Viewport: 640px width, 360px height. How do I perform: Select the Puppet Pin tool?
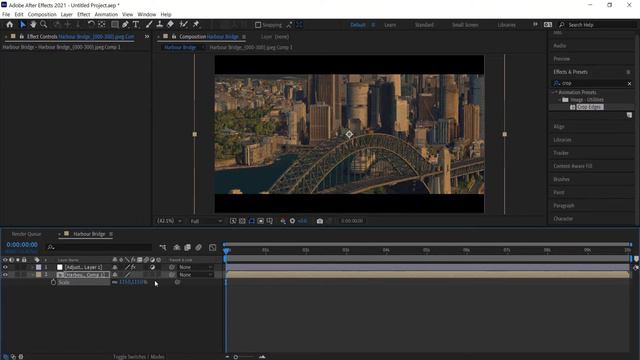[196, 24]
